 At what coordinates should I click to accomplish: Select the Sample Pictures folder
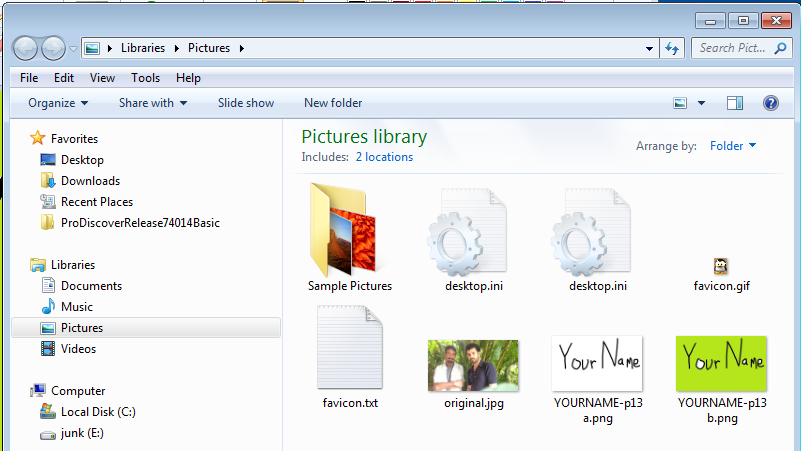click(350, 238)
